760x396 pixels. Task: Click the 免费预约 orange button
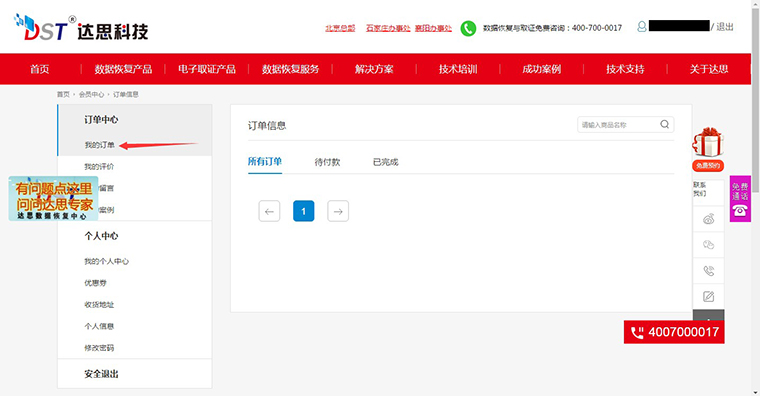pyautogui.click(x=708, y=165)
